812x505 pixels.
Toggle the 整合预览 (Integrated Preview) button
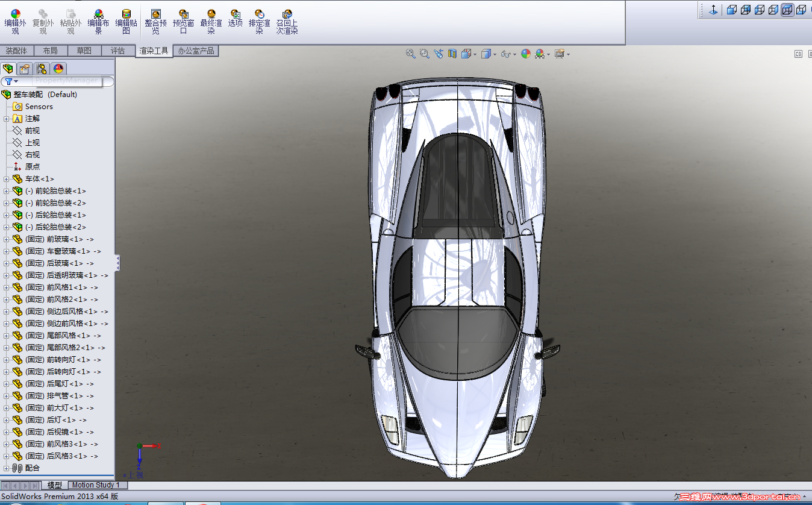pos(155,21)
